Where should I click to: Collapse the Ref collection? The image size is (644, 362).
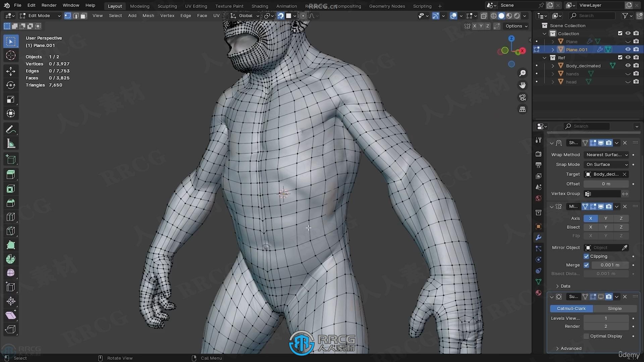pos(544,58)
